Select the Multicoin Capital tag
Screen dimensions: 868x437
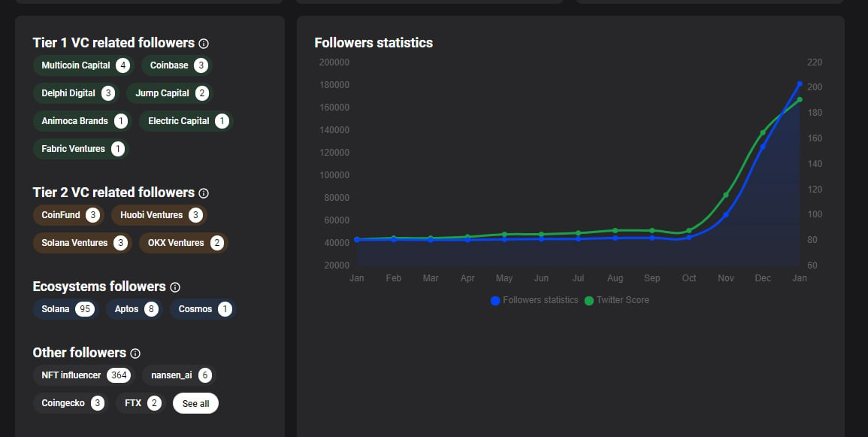click(83, 65)
